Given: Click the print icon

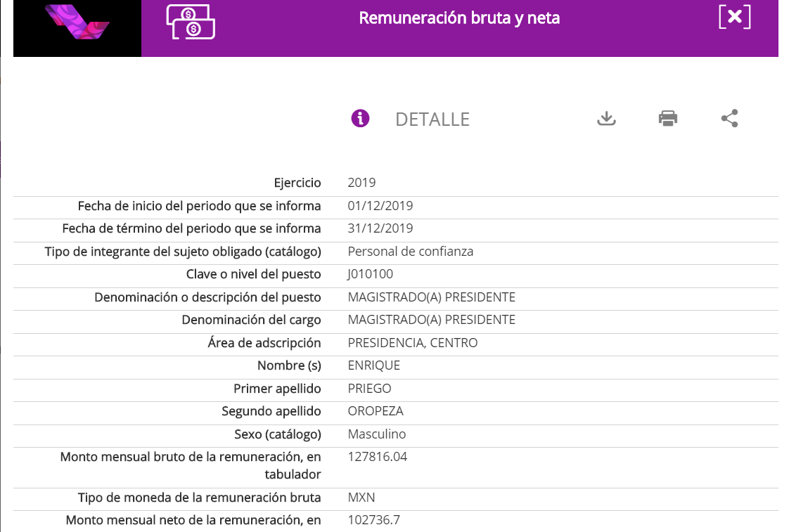Looking at the screenshot, I should pos(668,119).
